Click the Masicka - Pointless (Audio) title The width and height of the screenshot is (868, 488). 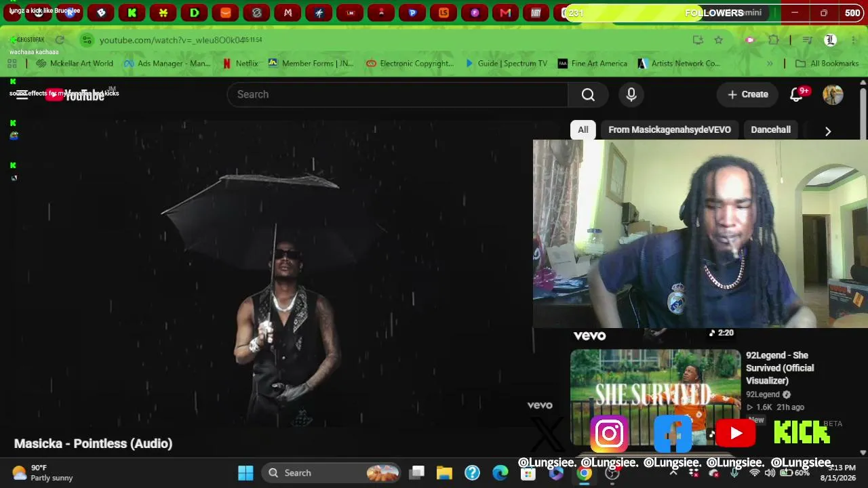[94, 443]
